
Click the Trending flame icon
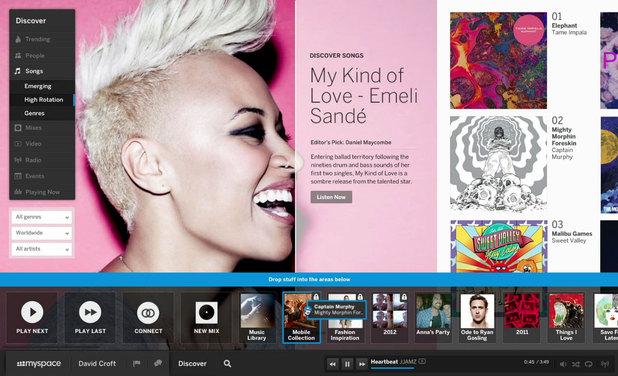18,39
